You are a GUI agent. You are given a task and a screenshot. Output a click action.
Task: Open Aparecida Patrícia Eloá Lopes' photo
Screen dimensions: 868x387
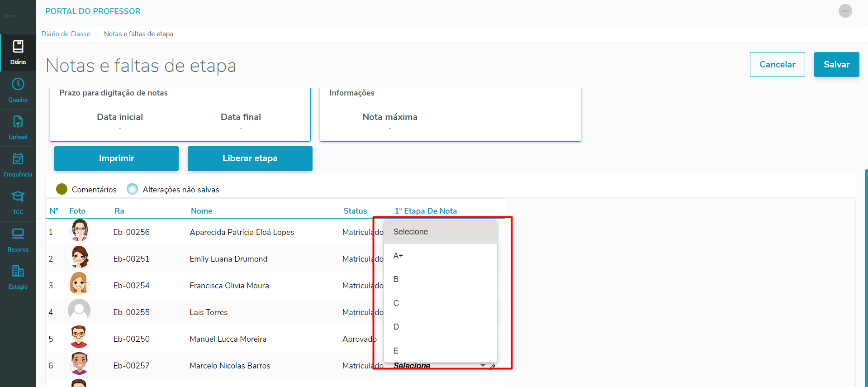[80, 230]
